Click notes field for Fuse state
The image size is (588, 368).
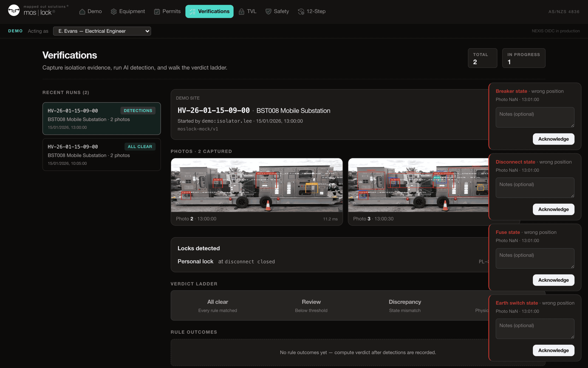(535, 259)
